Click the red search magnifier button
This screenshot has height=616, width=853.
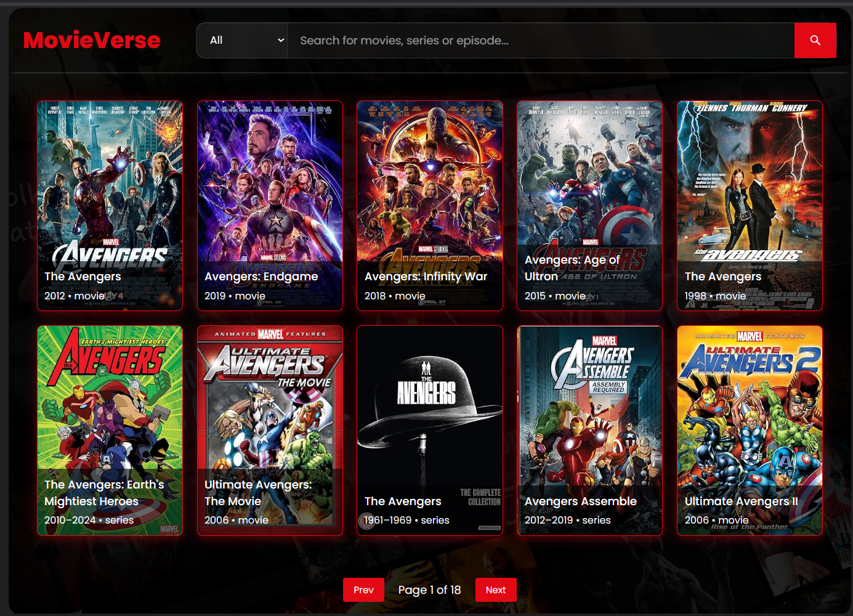coord(815,41)
